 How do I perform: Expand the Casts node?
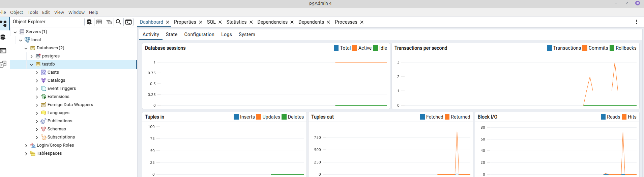pyautogui.click(x=37, y=73)
